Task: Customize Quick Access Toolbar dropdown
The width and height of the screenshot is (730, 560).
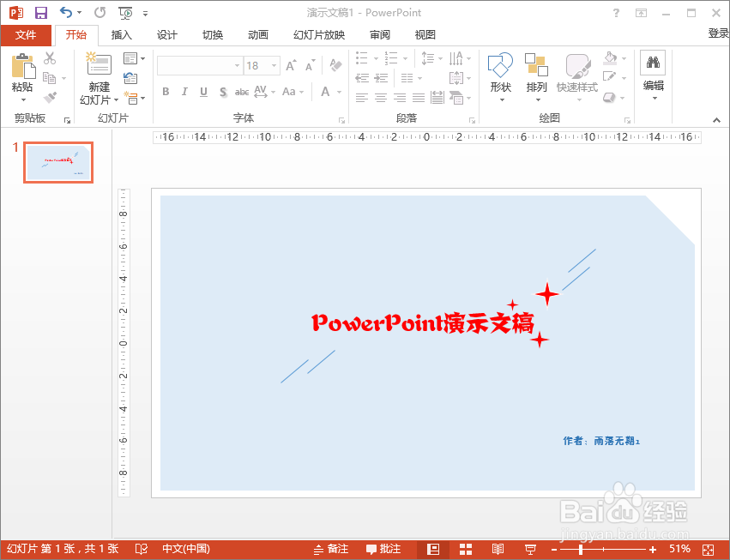Action: point(145,14)
